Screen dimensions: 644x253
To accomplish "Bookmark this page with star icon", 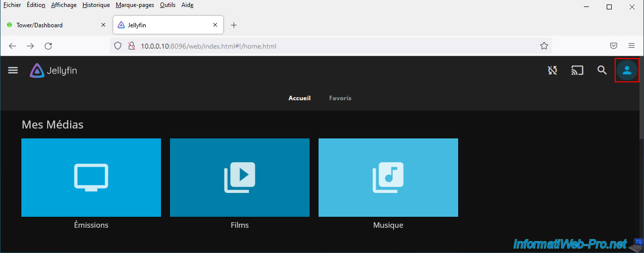I will coord(544,46).
